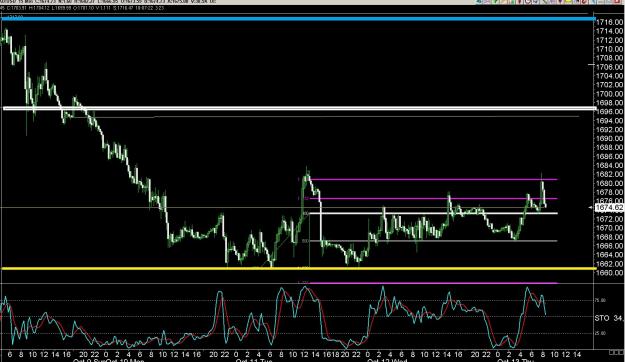Click the 25.00 stochastic level label

(601, 333)
